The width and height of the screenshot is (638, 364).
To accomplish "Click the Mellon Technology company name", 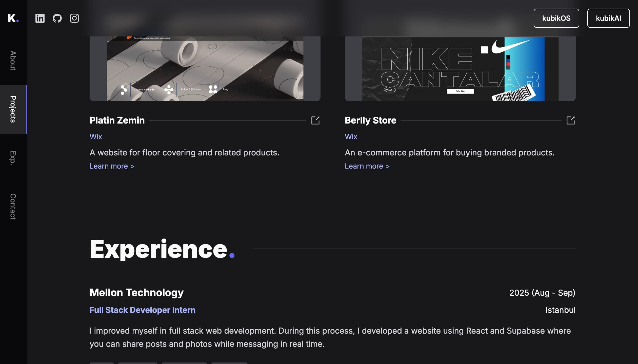I will coord(136,293).
